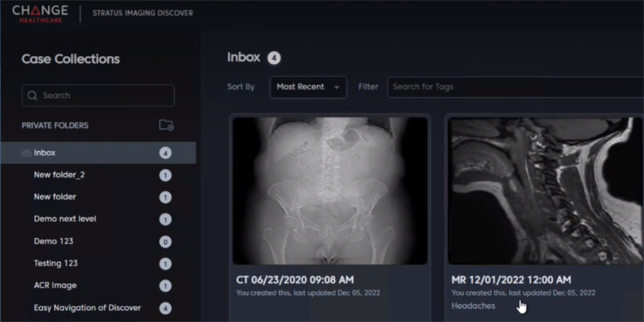Viewport: 644px width, 322px height.
Task: Click the Sort By label
Action: [241, 87]
